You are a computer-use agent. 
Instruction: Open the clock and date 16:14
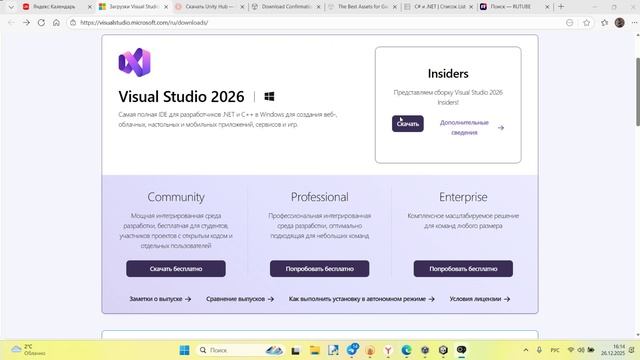pyautogui.click(x=613, y=350)
